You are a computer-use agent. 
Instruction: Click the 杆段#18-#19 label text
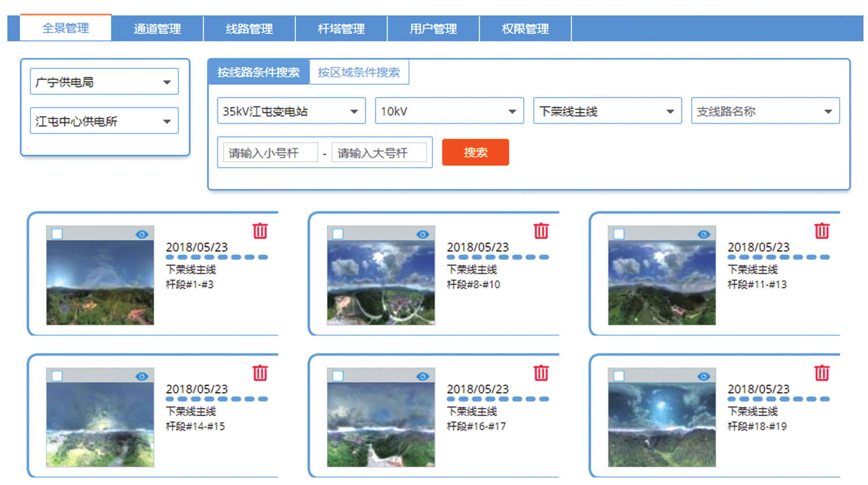[757, 426]
